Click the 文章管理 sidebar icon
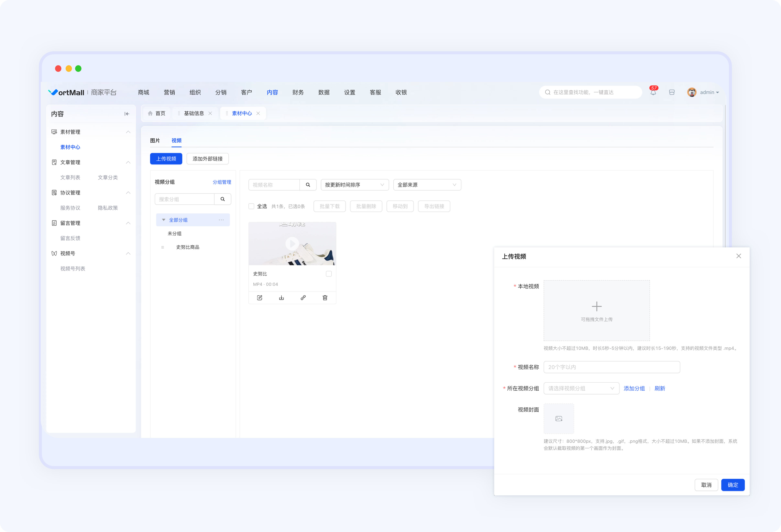Viewport: 781px width, 532px height. (x=54, y=162)
